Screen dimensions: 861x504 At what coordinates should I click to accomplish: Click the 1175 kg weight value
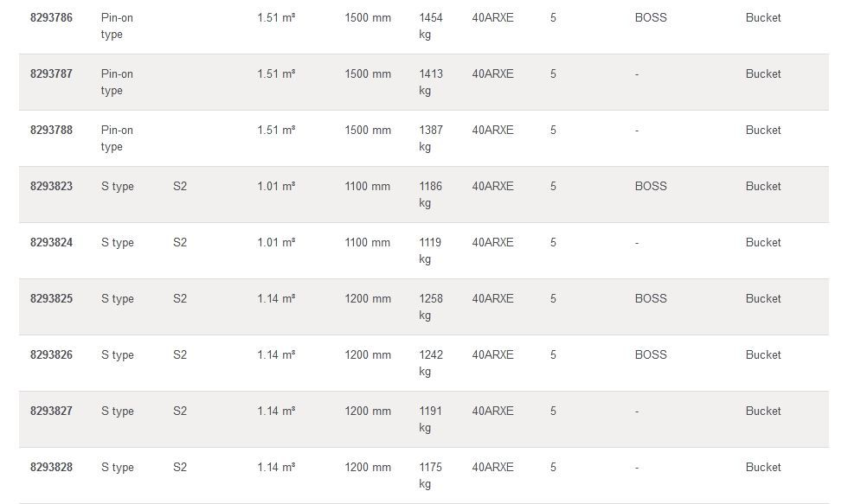click(430, 475)
